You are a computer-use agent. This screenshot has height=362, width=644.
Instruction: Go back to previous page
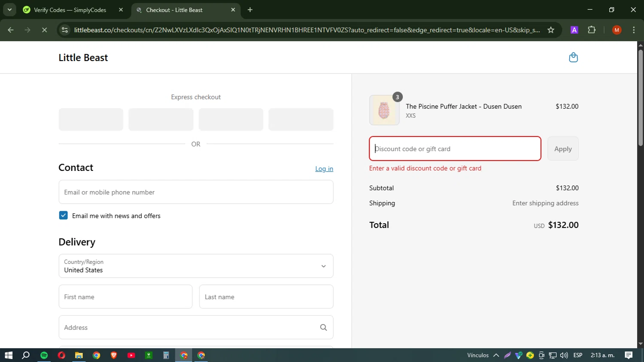pos(11,30)
